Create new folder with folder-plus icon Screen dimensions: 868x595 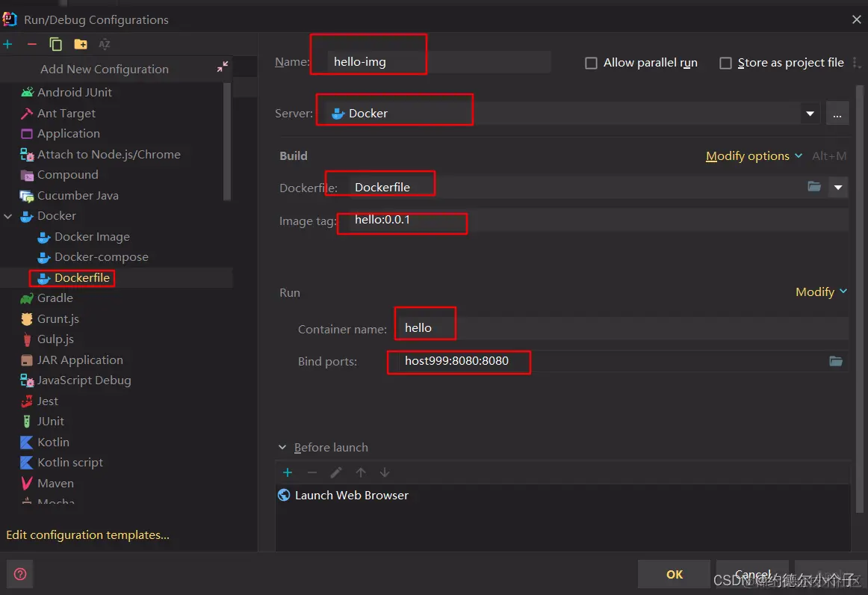(x=81, y=44)
